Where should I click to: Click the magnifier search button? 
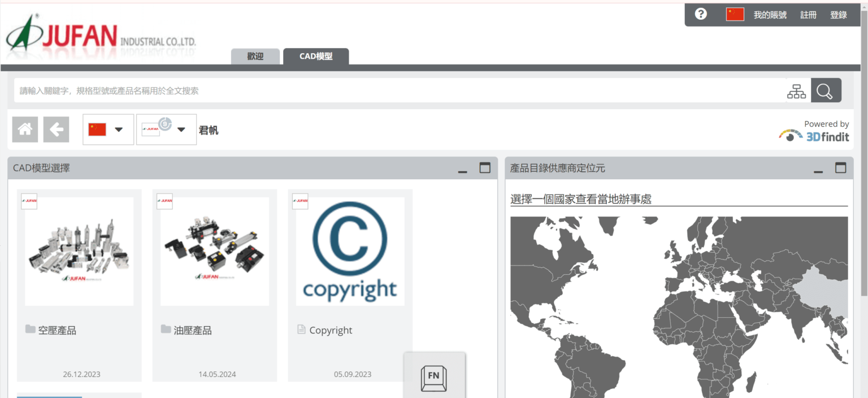[x=826, y=90]
